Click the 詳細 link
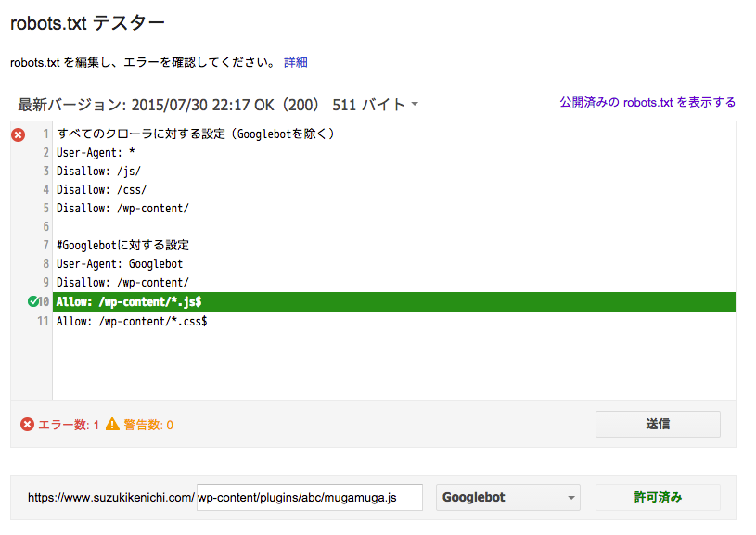 pyautogui.click(x=296, y=62)
